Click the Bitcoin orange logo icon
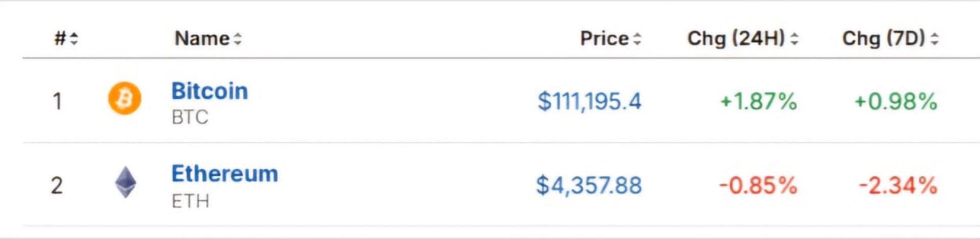Viewport: 980px width, 239px height. pos(125,98)
